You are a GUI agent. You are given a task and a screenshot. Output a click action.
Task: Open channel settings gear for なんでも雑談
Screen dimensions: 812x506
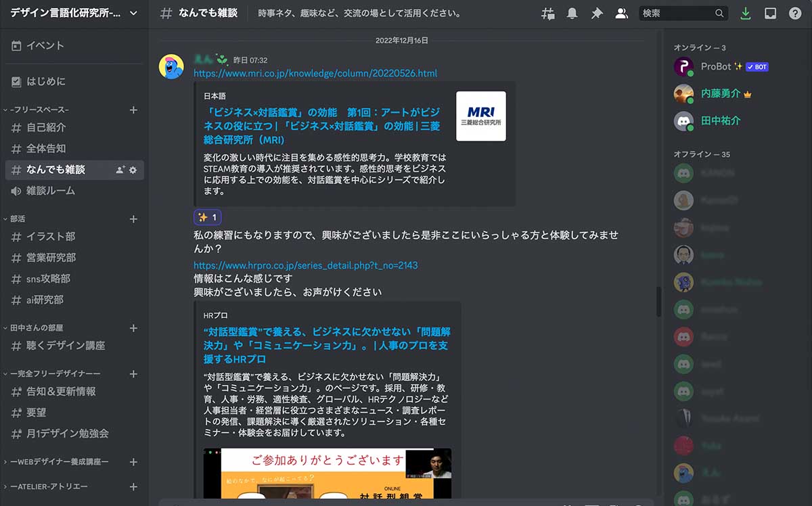click(x=133, y=170)
